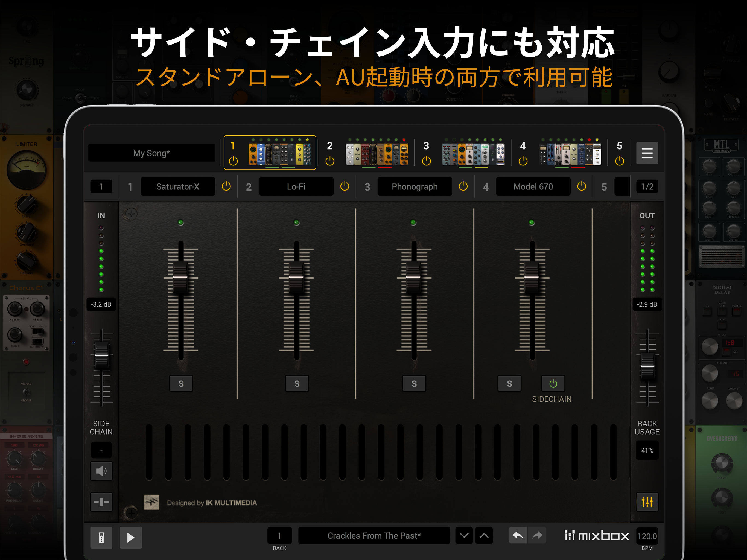
Task: Open the remote control icon
Action: 101,537
